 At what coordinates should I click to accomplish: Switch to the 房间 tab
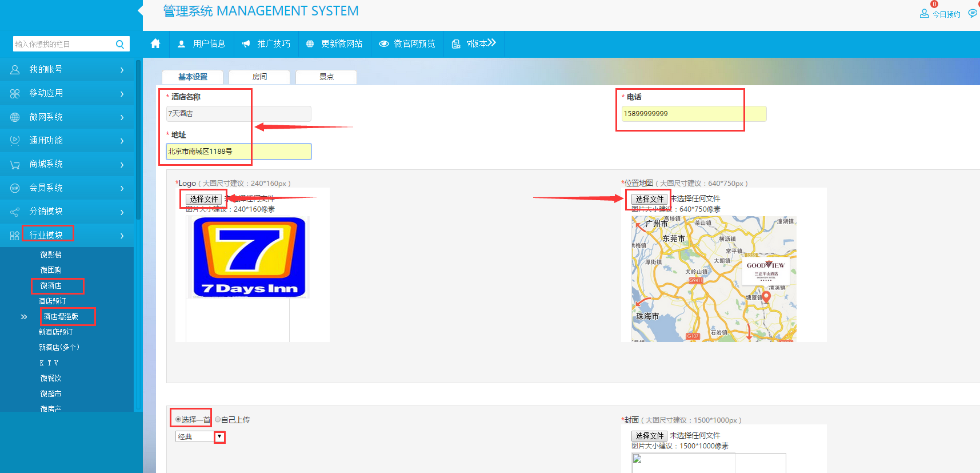point(259,77)
